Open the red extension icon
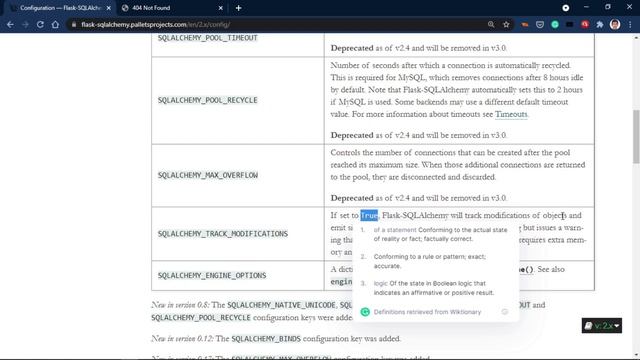This screenshot has width=640, height=360. coord(584,24)
